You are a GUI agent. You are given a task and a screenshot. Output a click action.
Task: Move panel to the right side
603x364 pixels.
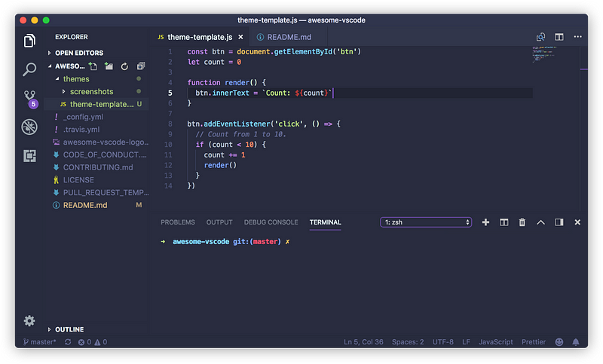tap(559, 222)
